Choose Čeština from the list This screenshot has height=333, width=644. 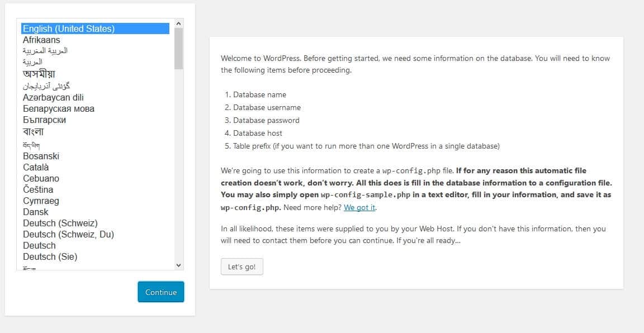pos(38,189)
